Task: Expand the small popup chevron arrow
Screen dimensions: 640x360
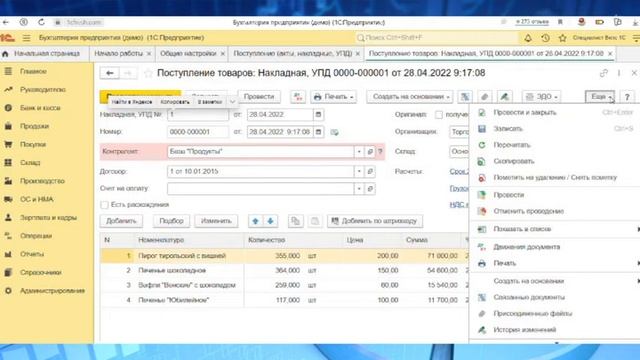Action: click(232, 102)
